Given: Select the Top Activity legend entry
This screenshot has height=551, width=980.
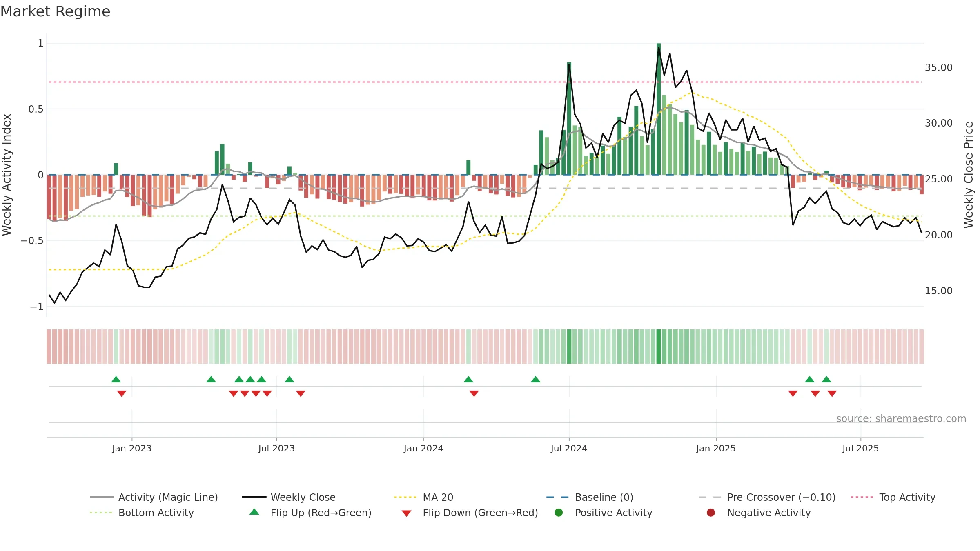Looking at the screenshot, I should [893, 497].
